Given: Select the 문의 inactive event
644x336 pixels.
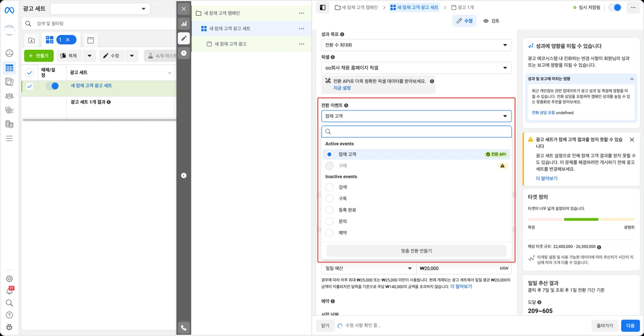Looking at the screenshot, I should point(329,221).
